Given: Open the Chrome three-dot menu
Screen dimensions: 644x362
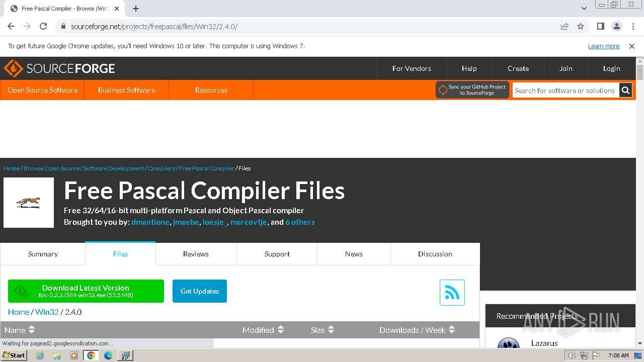Looking at the screenshot, I should 632,26.
